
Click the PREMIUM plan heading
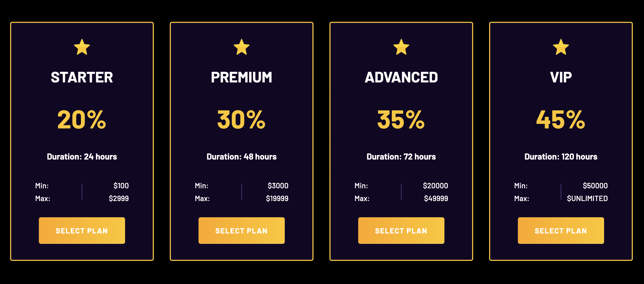click(x=242, y=77)
